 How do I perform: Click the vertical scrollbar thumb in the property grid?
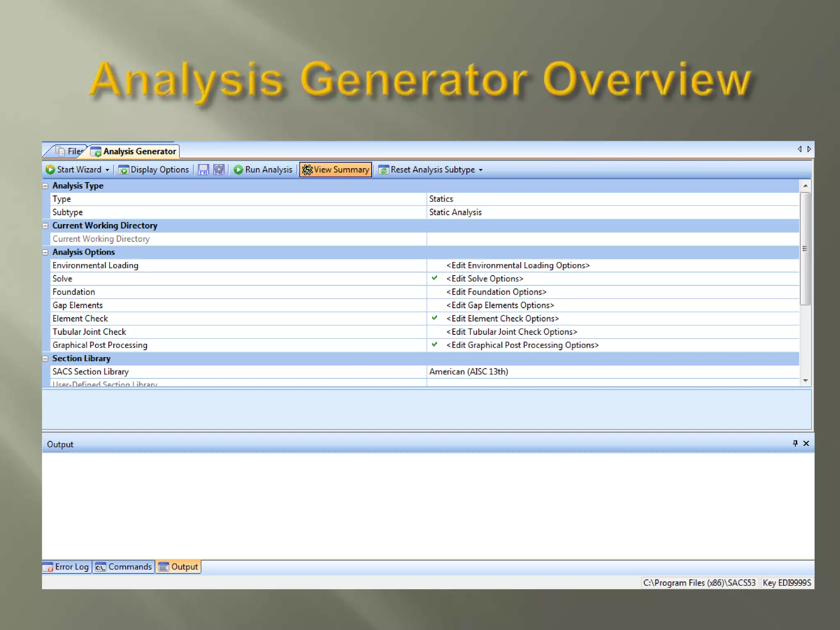(805, 249)
